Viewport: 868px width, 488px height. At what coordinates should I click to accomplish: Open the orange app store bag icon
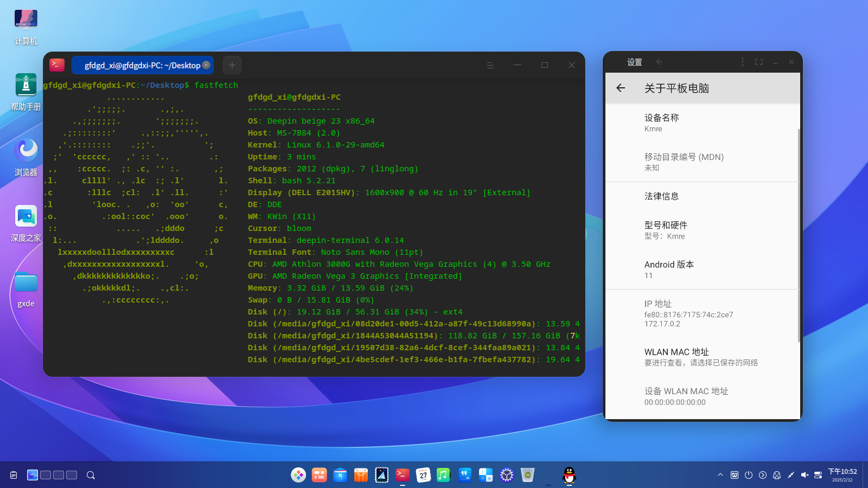click(x=361, y=475)
